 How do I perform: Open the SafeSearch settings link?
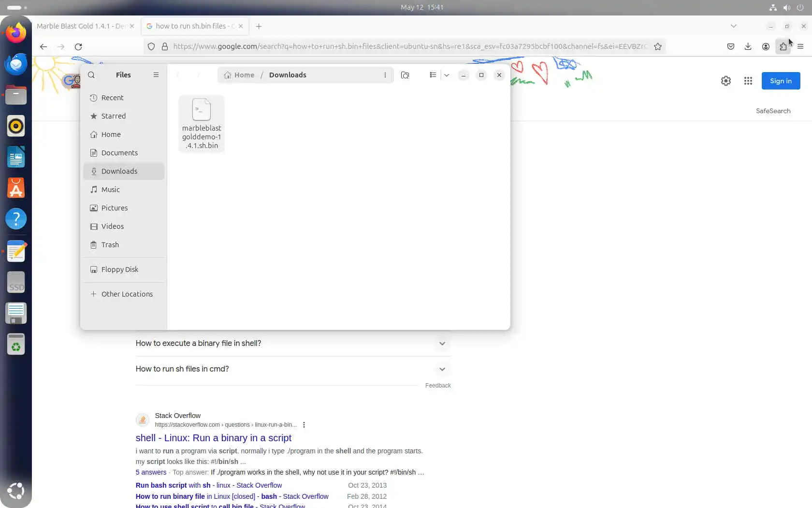point(773,111)
